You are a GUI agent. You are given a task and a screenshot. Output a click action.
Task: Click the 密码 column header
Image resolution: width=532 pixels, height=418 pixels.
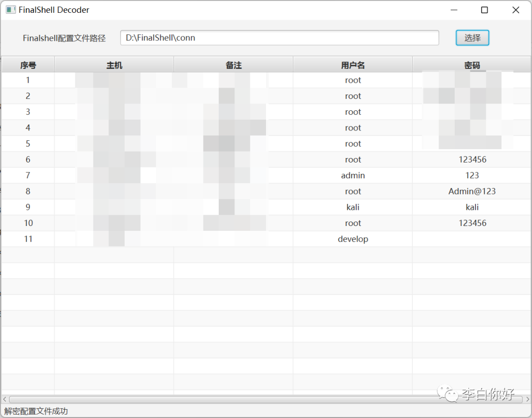click(x=472, y=65)
